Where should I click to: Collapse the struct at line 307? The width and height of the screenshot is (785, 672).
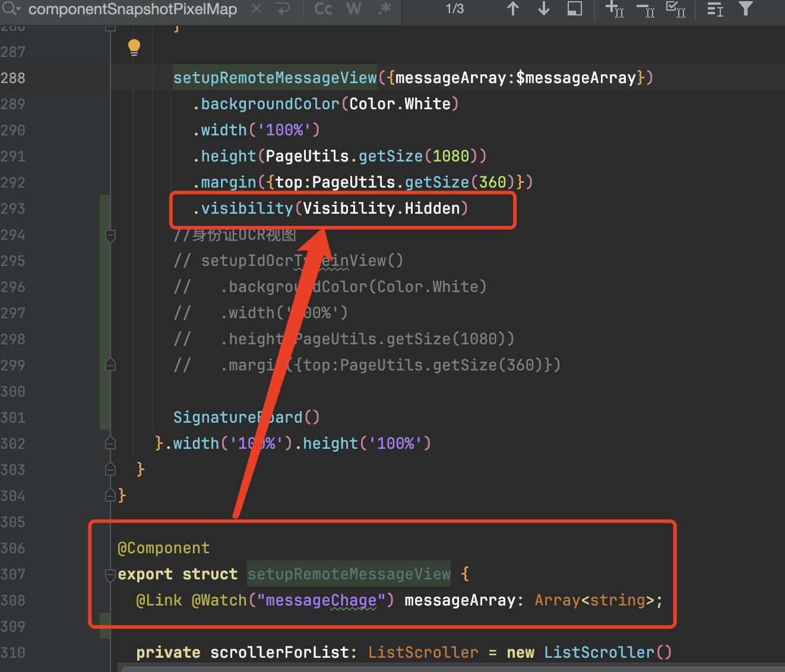coord(110,574)
